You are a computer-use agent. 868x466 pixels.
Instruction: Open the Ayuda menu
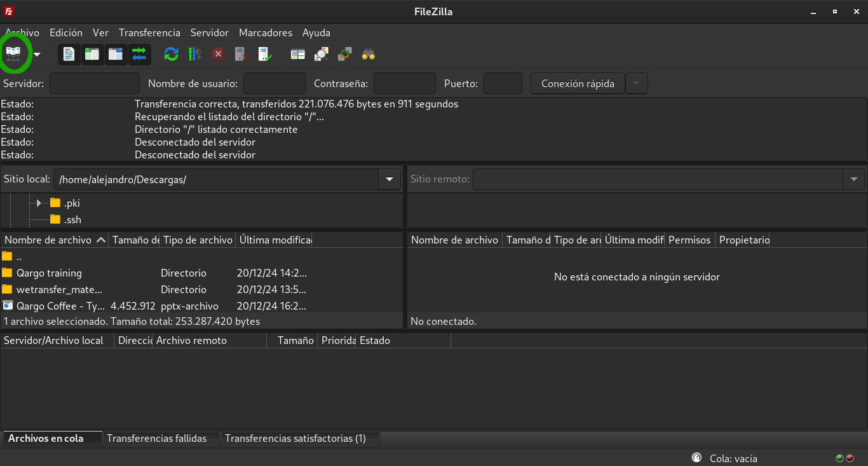point(316,32)
